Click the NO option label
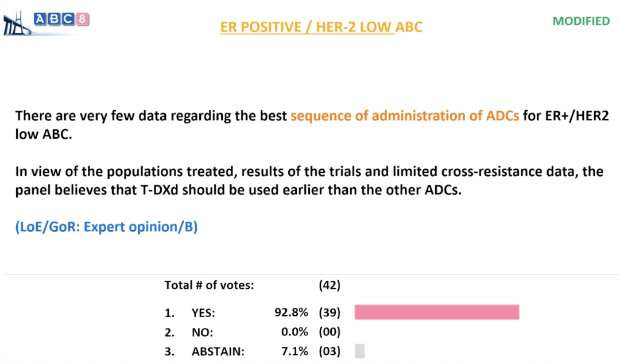This screenshot has height=364, width=620. tap(203, 332)
